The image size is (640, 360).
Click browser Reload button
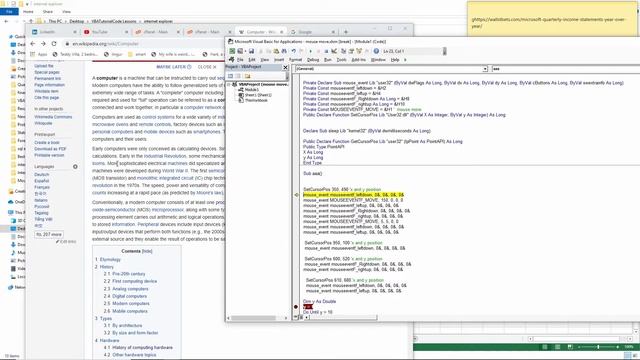[x=54, y=44]
